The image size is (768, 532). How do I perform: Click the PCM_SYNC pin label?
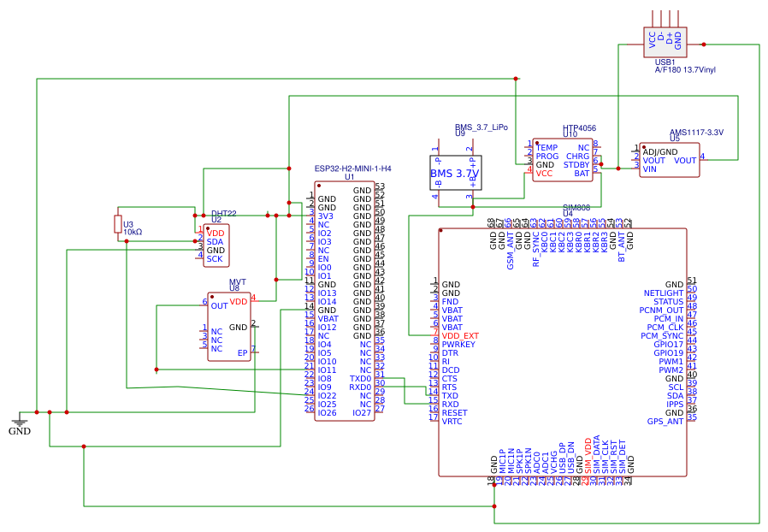click(662, 335)
